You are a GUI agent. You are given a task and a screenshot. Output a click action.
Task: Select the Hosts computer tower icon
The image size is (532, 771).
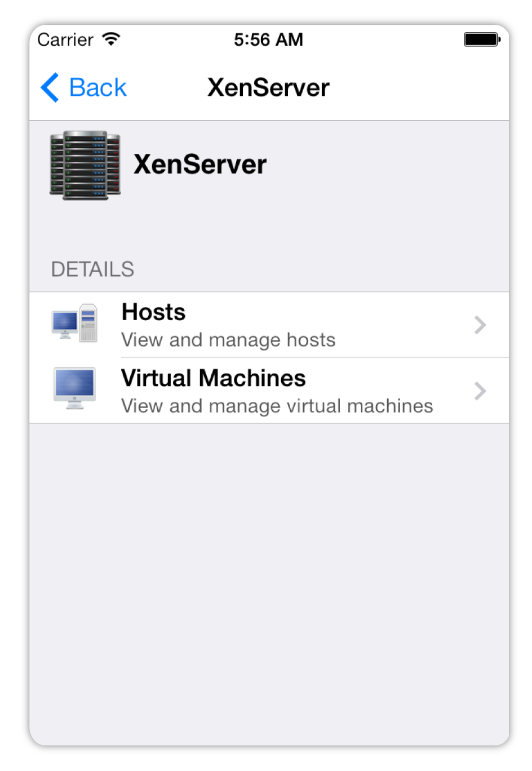(x=74, y=324)
